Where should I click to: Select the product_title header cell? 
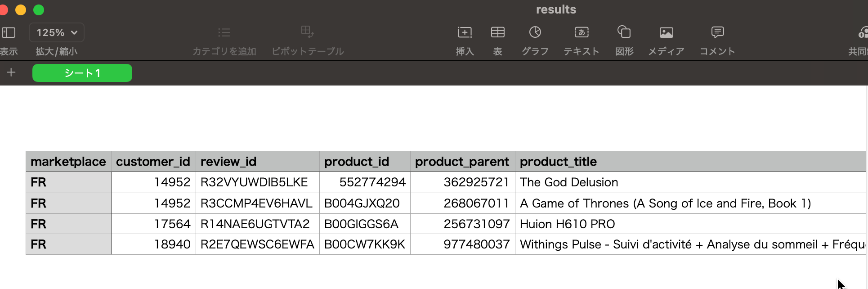(x=690, y=162)
